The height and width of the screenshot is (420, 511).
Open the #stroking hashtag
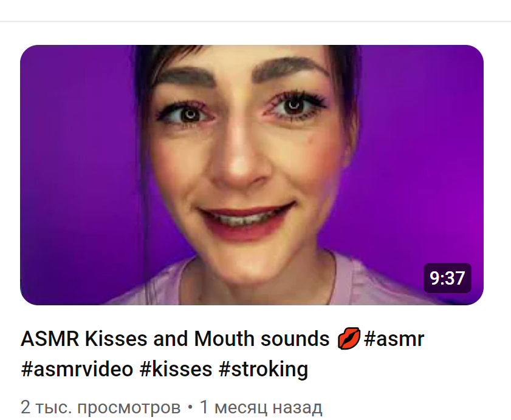click(263, 370)
